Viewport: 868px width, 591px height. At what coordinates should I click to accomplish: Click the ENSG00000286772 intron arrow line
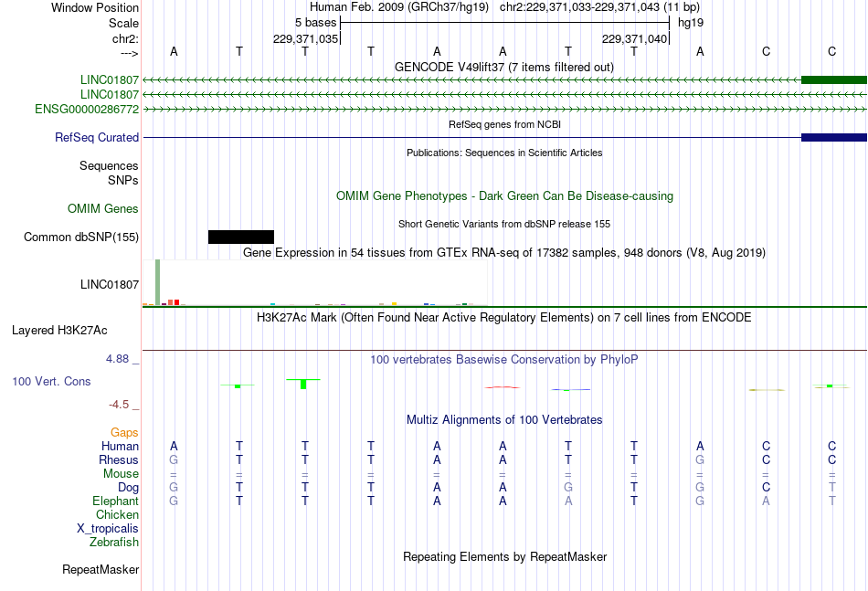pyautogui.click(x=504, y=110)
